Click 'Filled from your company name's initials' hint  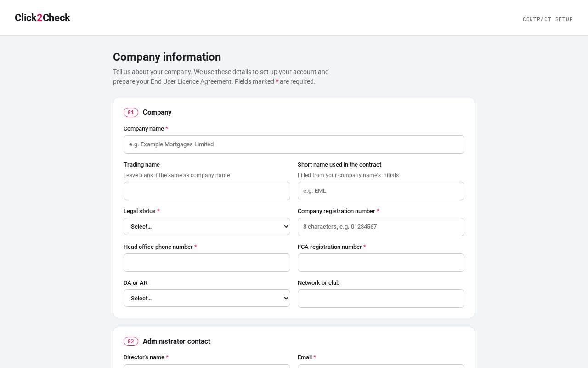tap(348, 175)
